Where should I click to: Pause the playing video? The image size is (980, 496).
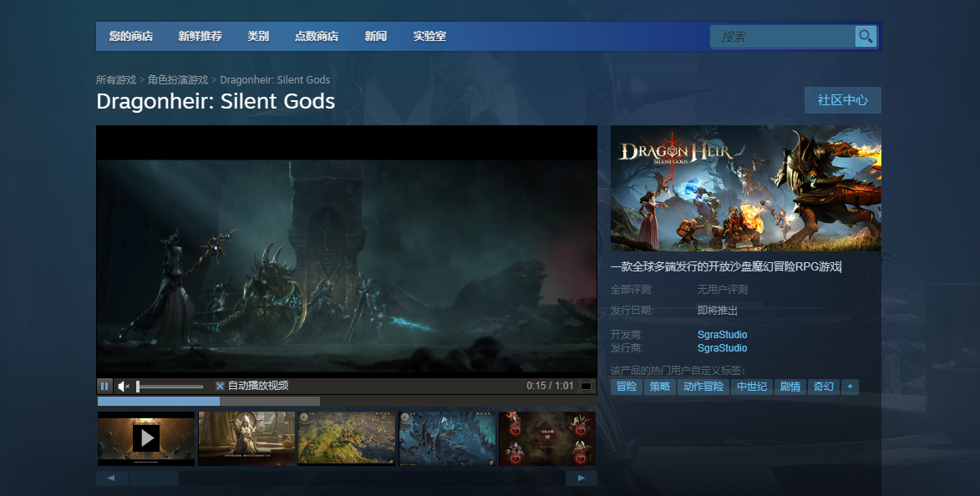coord(104,386)
